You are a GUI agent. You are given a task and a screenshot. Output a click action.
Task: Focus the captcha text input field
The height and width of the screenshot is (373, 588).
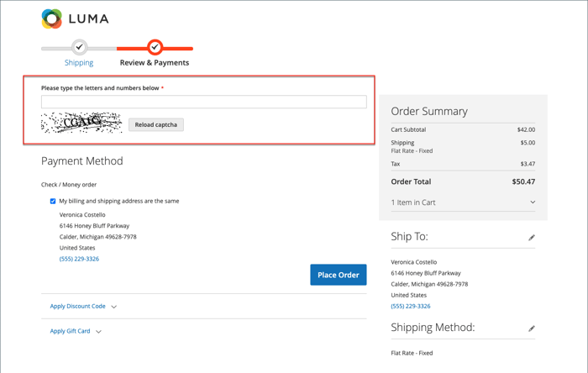(x=204, y=102)
